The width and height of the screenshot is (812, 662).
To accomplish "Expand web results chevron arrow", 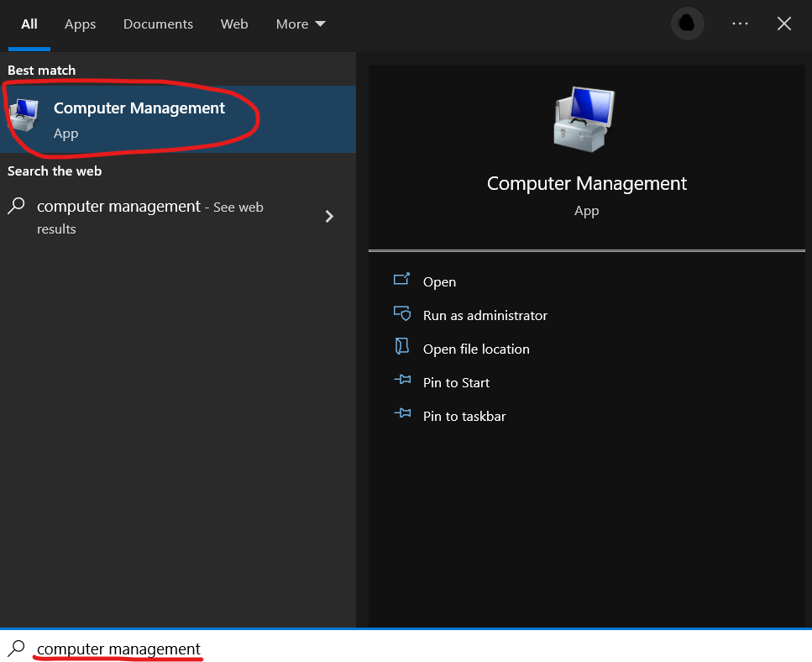I will (329, 217).
